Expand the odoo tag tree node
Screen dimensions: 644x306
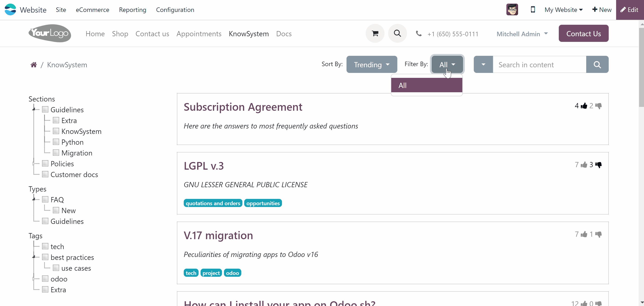coord(34,279)
